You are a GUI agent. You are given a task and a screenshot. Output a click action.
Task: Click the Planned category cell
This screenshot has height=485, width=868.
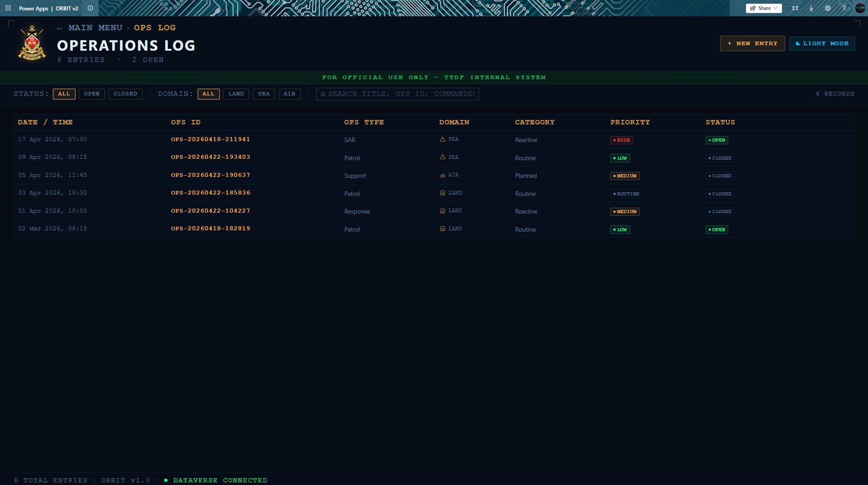pyautogui.click(x=526, y=176)
